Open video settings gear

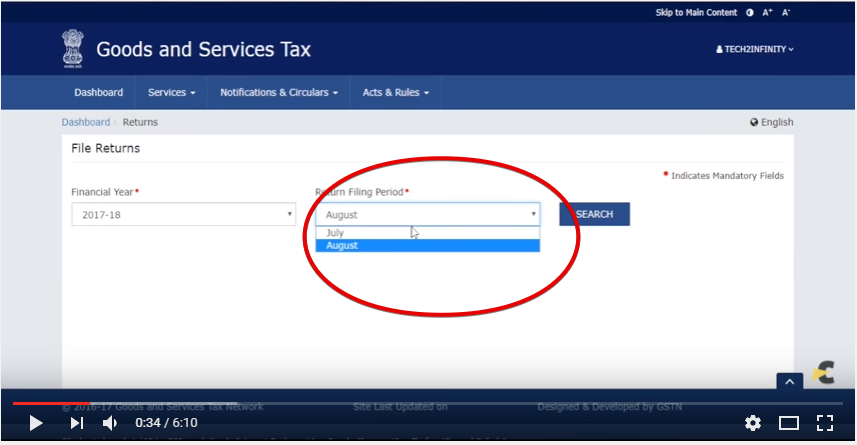click(753, 423)
